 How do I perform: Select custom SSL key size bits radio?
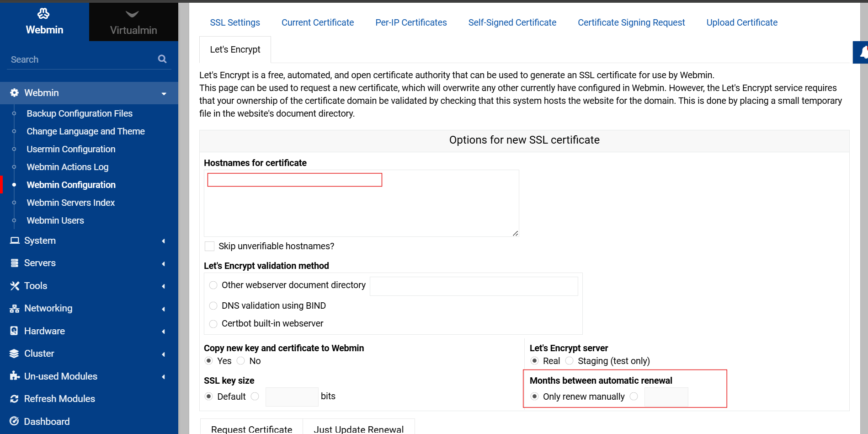pyautogui.click(x=255, y=396)
